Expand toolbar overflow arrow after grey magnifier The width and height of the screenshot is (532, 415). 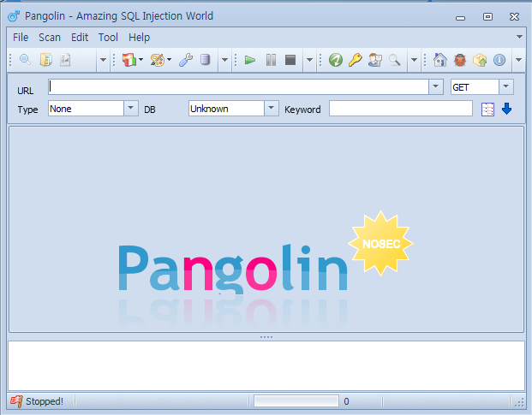(414, 60)
